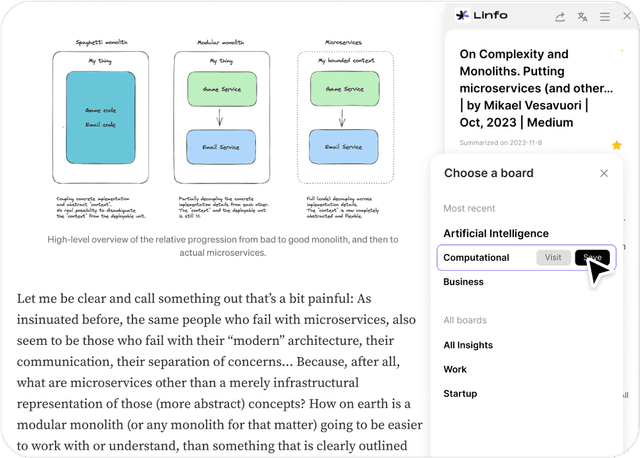640x458 pixels.
Task: Click the Modular monolith diagram
Action: pyautogui.click(x=217, y=115)
